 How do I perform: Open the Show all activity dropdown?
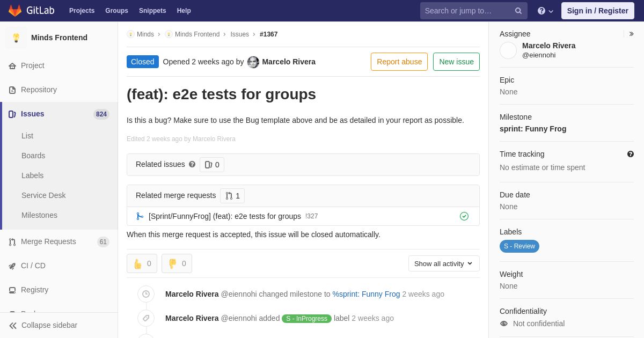point(444,263)
